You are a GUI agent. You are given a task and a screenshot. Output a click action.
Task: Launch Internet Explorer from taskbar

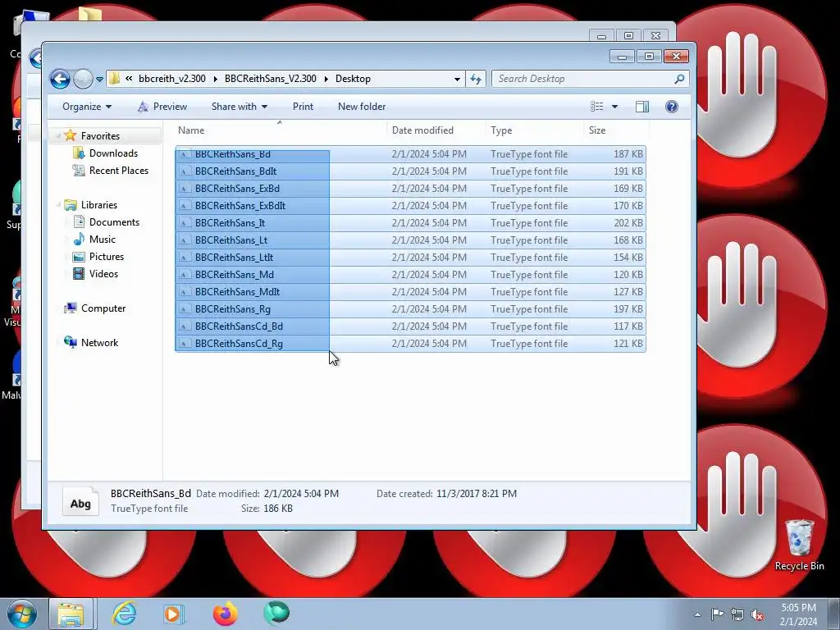pyautogui.click(x=125, y=614)
